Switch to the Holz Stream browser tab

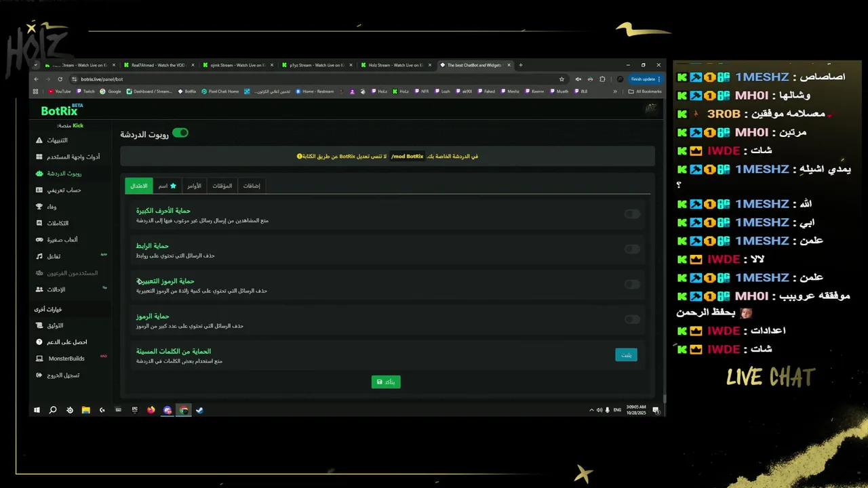tap(395, 65)
